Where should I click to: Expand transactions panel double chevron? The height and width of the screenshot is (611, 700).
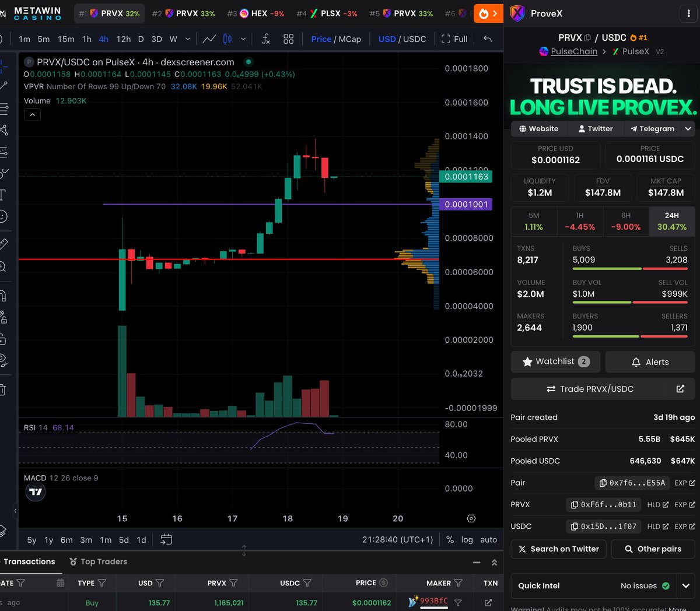point(494,563)
